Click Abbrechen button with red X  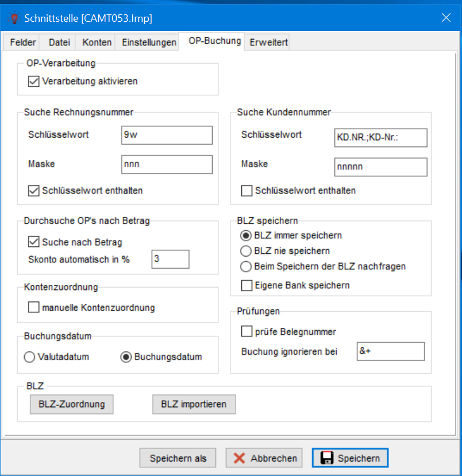click(265, 458)
